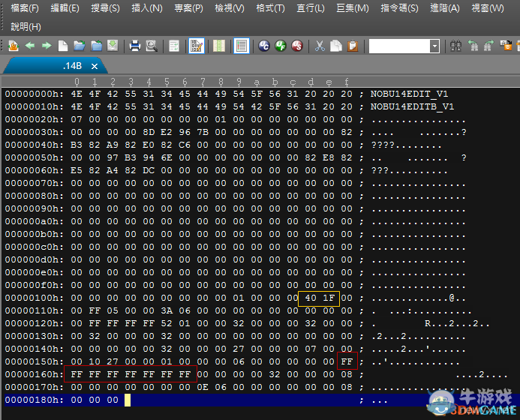Click first FF byte in row 00000160h
Image resolution: width=520 pixels, height=420 pixels.
(x=77, y=374)
